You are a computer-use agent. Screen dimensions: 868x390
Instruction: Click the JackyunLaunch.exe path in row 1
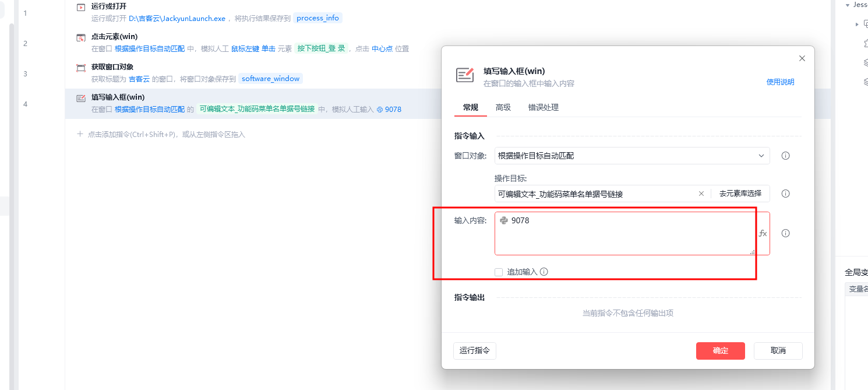(x=177, y=18)
